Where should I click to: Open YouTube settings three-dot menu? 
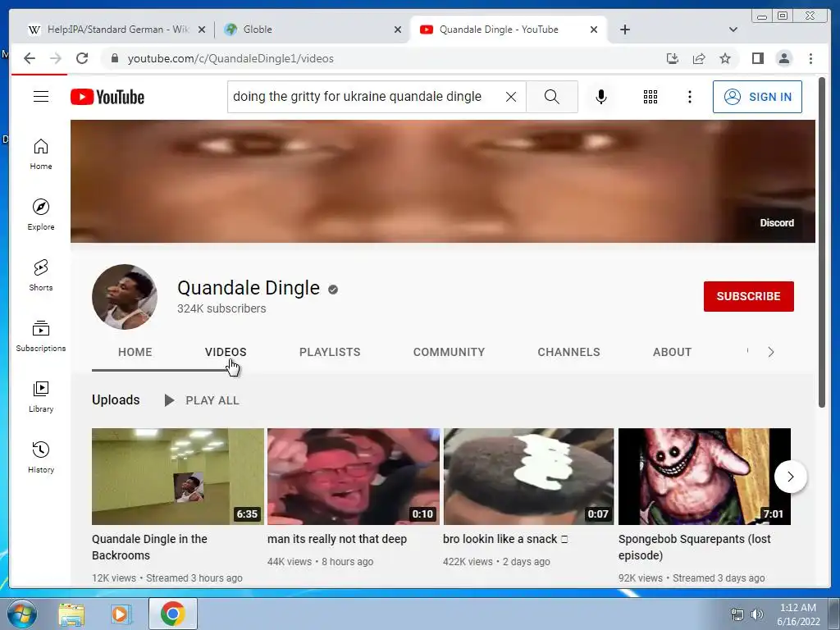[x=689, y=97]
